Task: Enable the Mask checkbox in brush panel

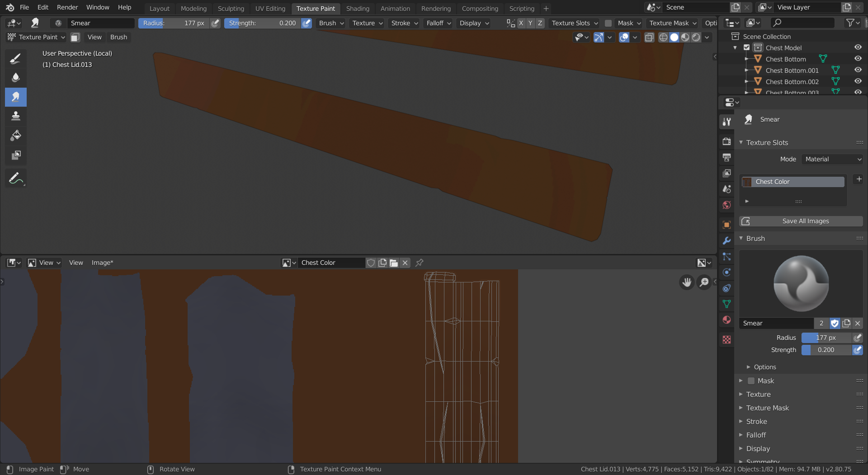Action: pos(751,381)
